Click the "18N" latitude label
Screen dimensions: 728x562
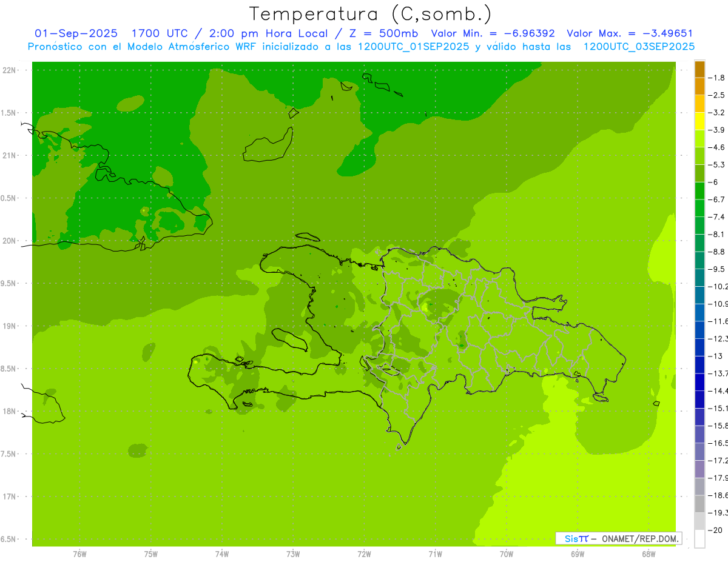click(x=9, y=411)
